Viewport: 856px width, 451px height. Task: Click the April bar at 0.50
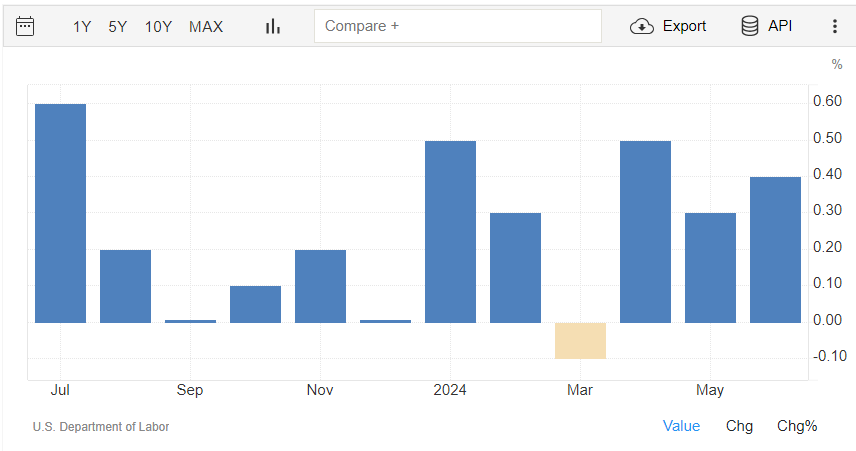point(645,232)
